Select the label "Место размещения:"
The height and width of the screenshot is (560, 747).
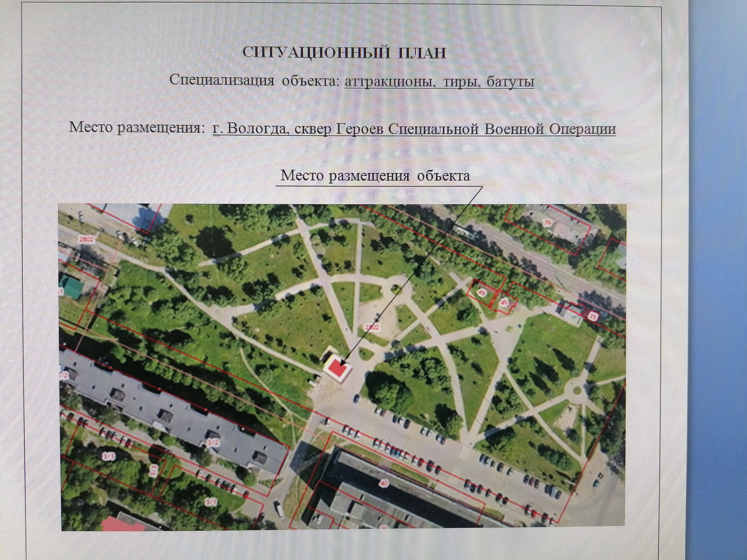click(x=137, y=128)
